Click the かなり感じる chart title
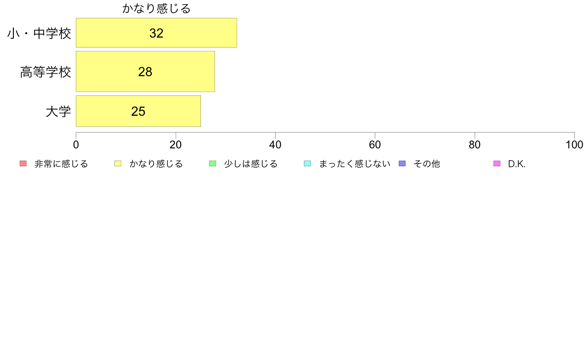Image resolution: width=588 pixels, height=364 pixels. tap(156, 8)
